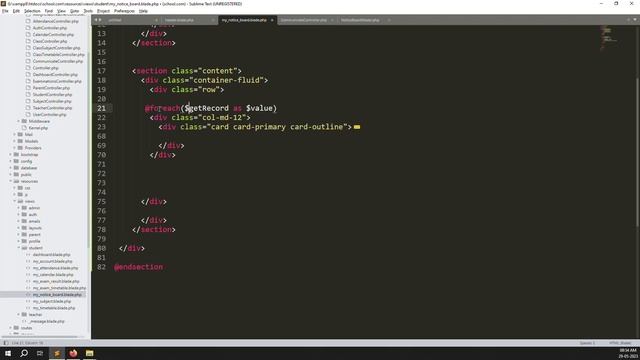
Task: Close the untitled tab
Action: tap(156, 20)
